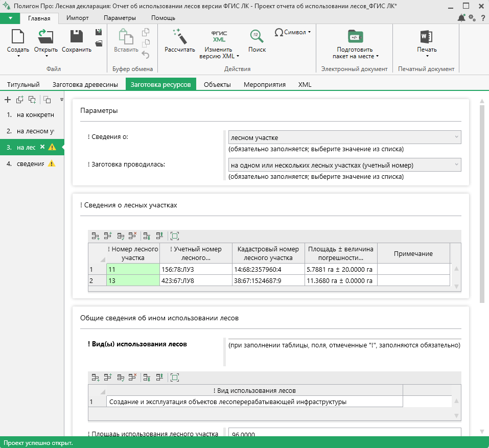Move row down in forest plots table toolbar
Screen dimensions: 489x448
tap(147, 236)
